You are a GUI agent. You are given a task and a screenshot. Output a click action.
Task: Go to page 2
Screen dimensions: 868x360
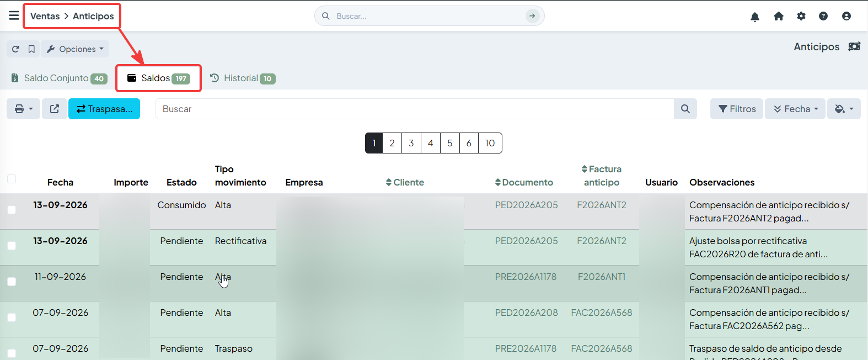392,143
